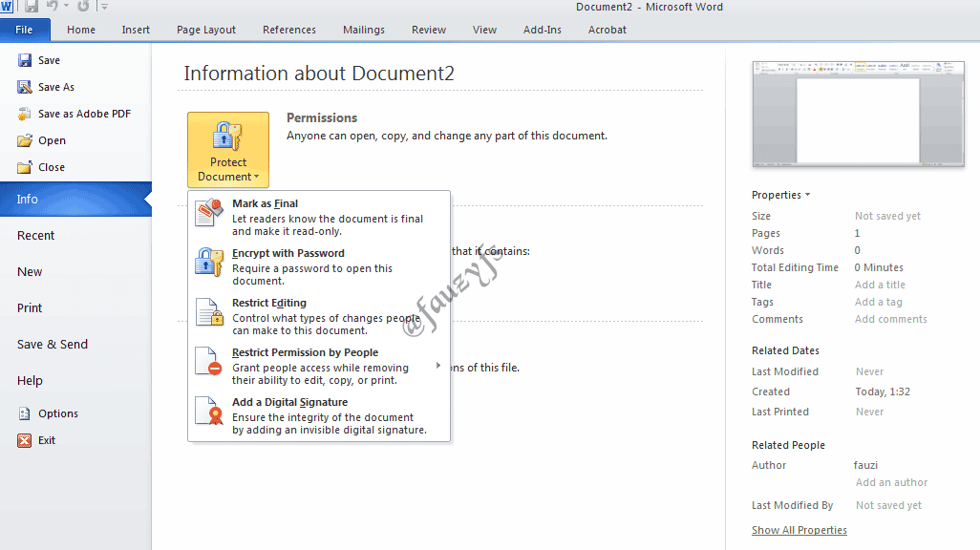Viewport: 980px width, 550px height.
Task: Click the document preview thumbnail
Action: point(857,113)
